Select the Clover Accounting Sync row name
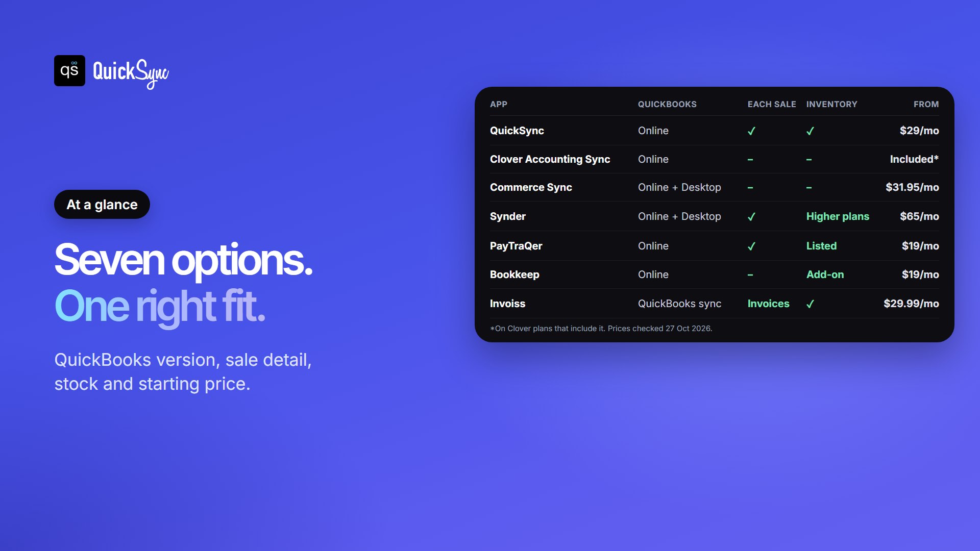The width and height of the screenshot is (980, 551). coord(550,159)
